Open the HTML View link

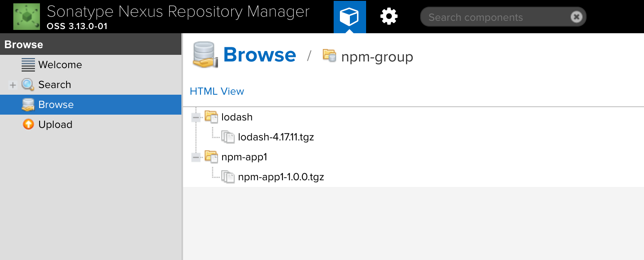tap(217, 91)
